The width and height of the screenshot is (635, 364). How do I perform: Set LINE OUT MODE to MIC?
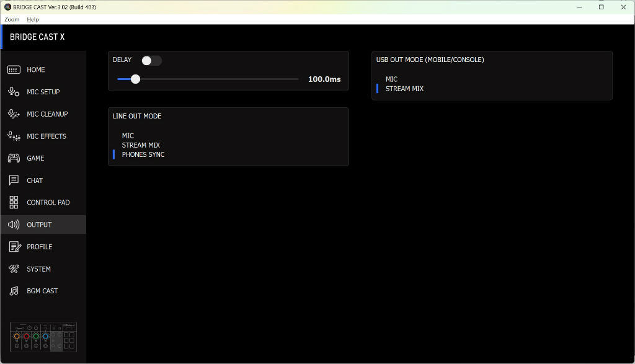pyautogui.click(x=128, y=136)
